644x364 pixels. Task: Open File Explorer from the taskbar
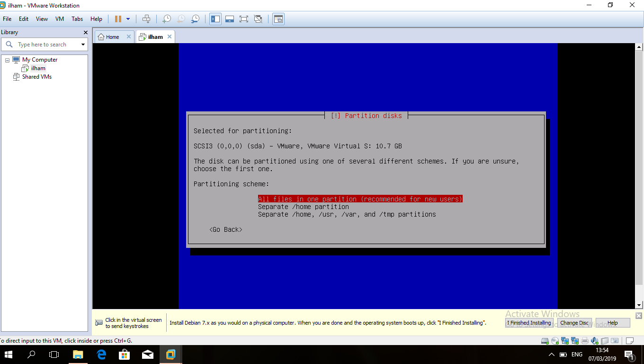78,355
